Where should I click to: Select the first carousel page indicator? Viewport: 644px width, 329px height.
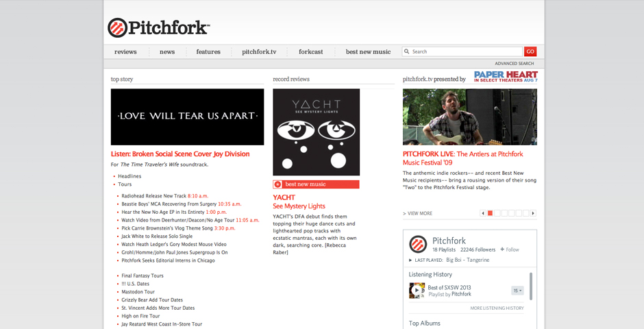[490, 213]
